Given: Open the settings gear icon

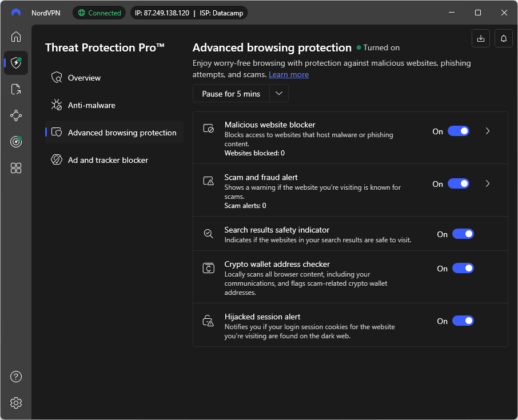Looking at the screenshot, I should 16,403.
